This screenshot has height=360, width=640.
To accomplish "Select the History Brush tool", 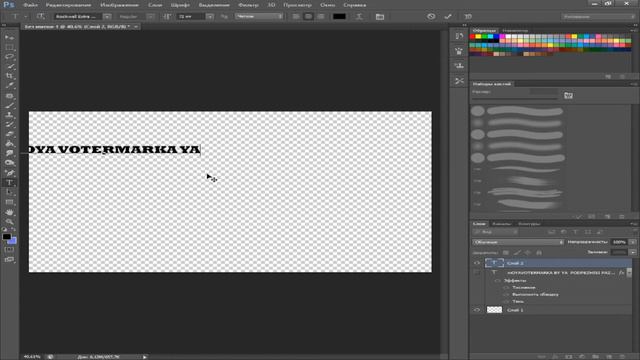I will coord(9,124).
